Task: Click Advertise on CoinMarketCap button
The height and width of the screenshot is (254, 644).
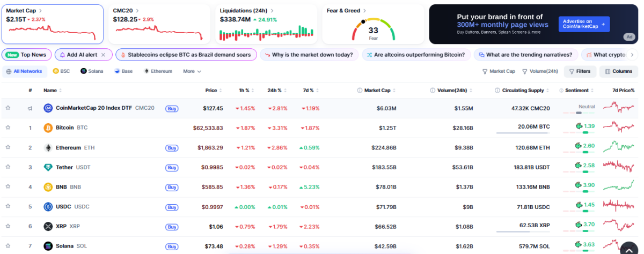Action: pyautogui.click(x=584, y=24)
